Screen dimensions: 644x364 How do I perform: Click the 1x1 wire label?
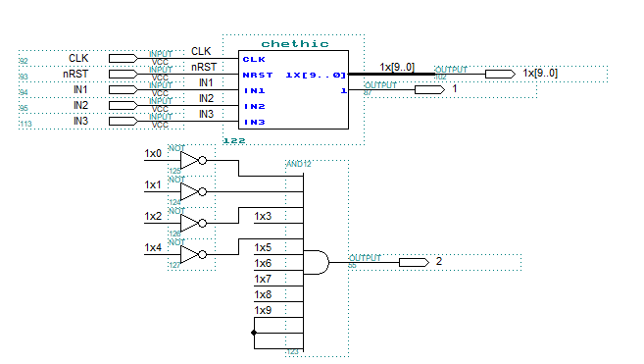point(153,184)
